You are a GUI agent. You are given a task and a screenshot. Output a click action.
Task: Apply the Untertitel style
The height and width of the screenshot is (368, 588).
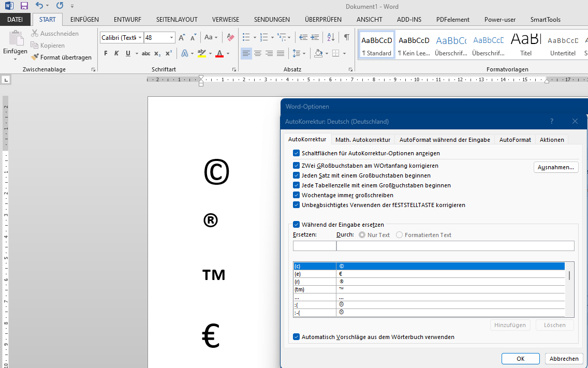(563, 45)
